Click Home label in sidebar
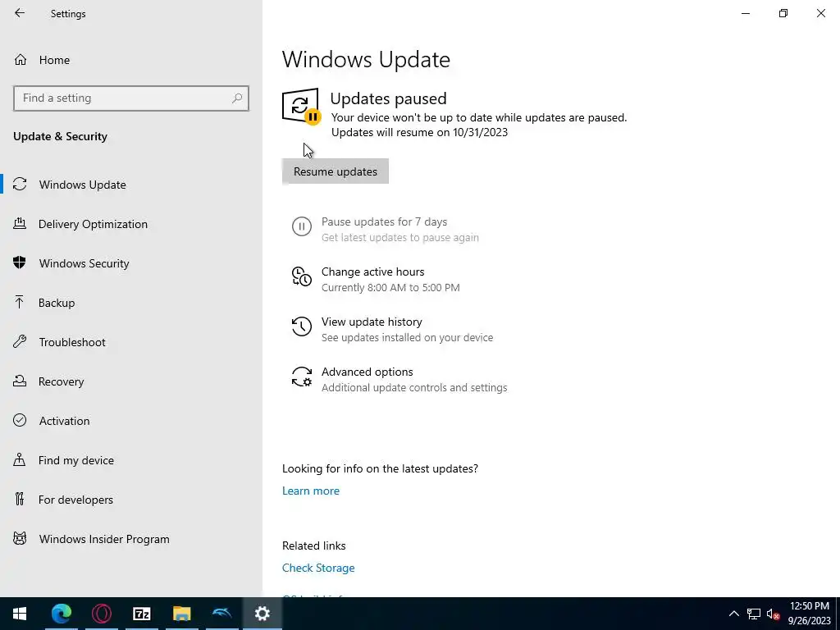 click(x=54, y=60)
